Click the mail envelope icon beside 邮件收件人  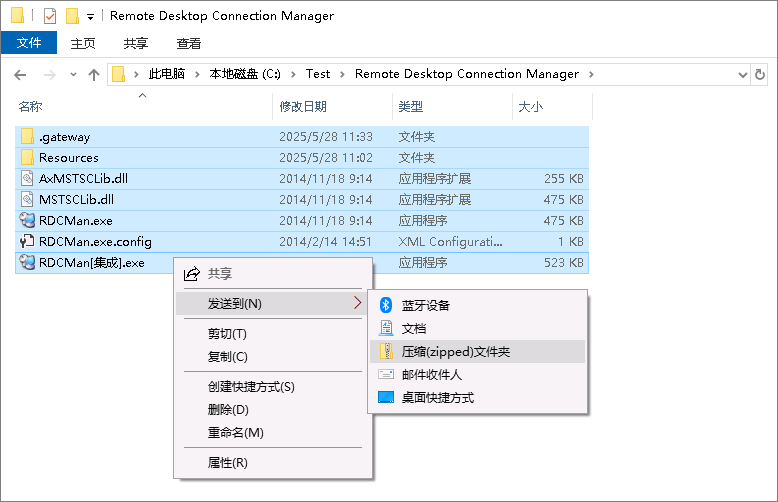386,374
